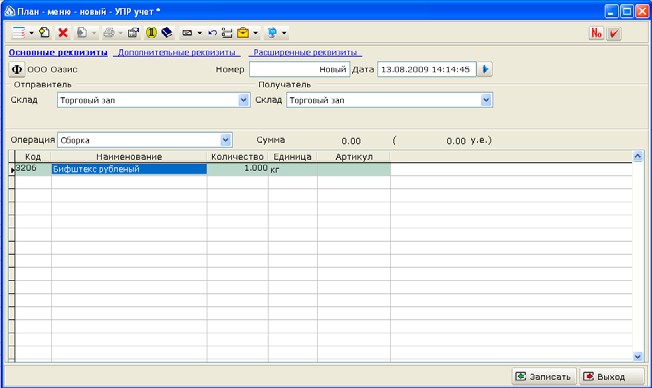Click the table scroll down arrow

638,356
